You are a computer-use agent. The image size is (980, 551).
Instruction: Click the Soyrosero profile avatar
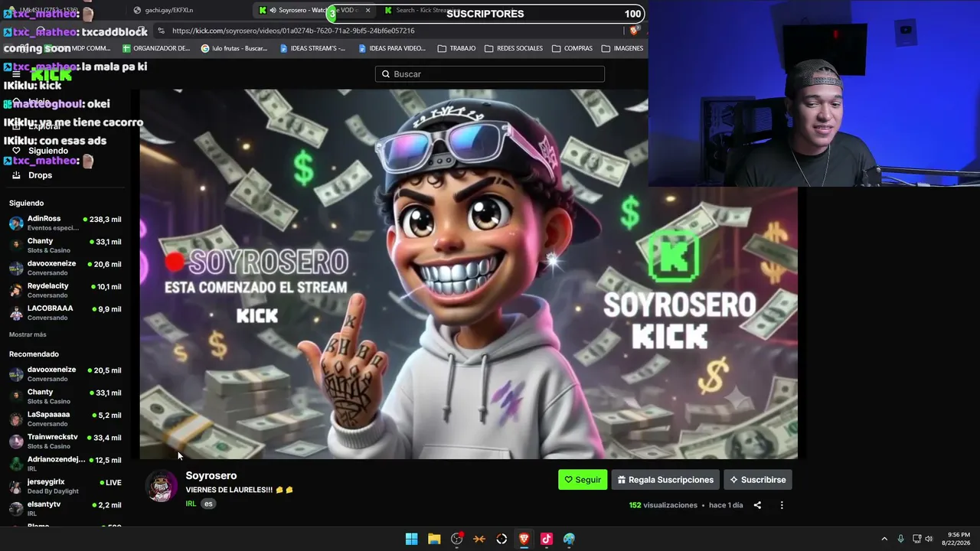162,486
